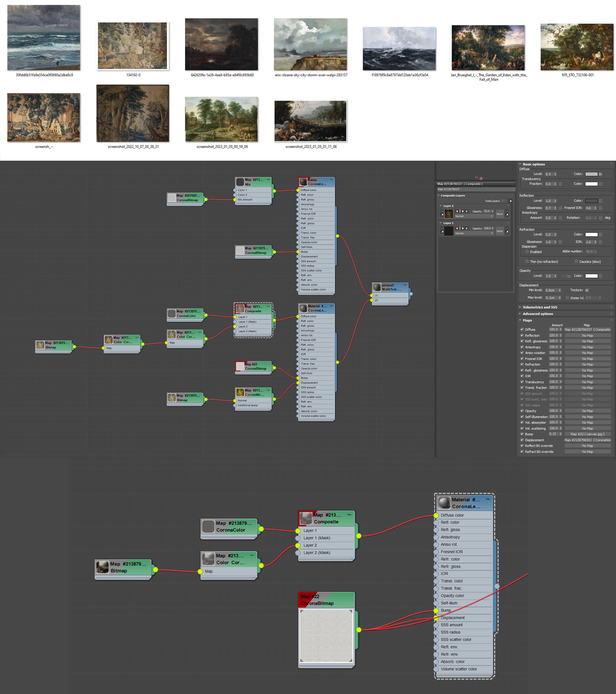Expand the Volumetrics and SSS rollout

tap(540, 307)
